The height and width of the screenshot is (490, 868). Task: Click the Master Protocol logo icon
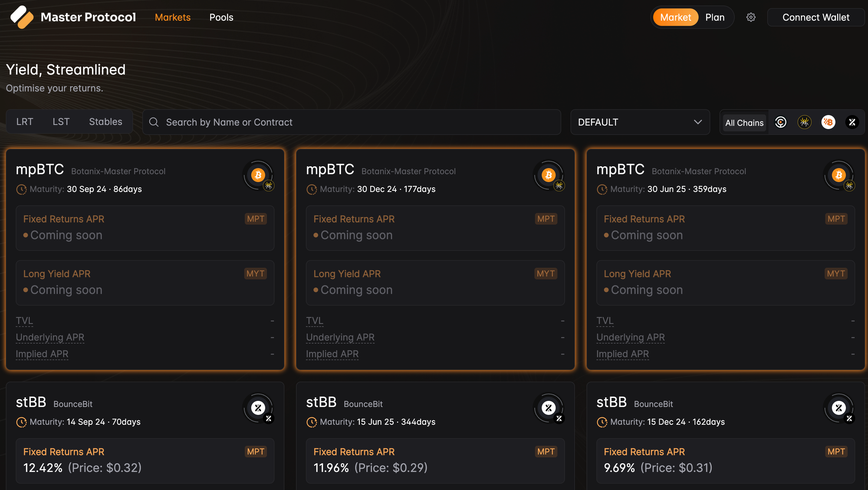[x=22, y=17]
